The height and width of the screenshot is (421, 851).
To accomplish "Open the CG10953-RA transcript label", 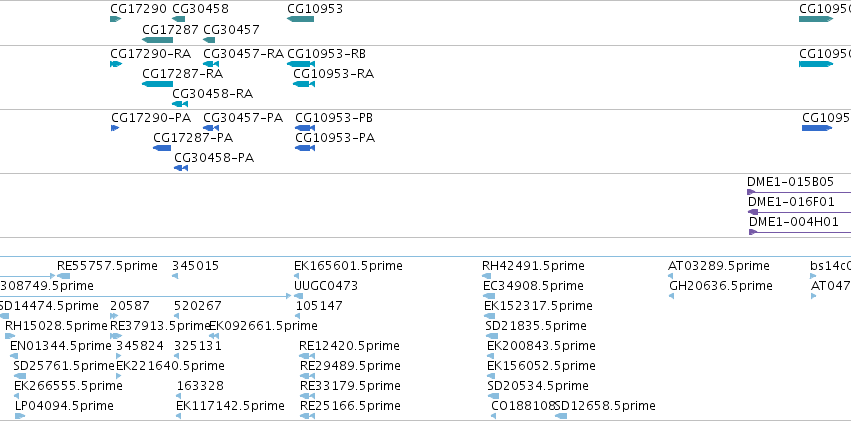I will click(x=334, y=74).
